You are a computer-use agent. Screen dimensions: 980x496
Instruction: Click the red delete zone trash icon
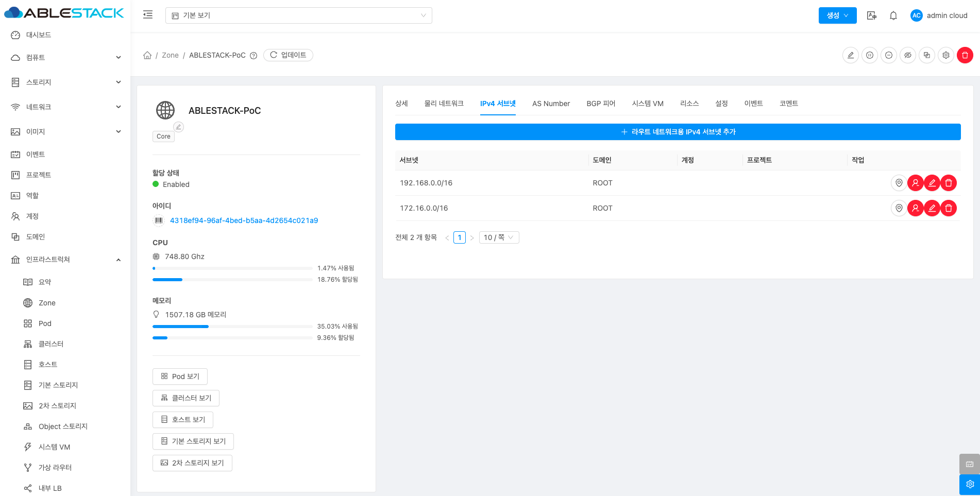tap(965, 55)
